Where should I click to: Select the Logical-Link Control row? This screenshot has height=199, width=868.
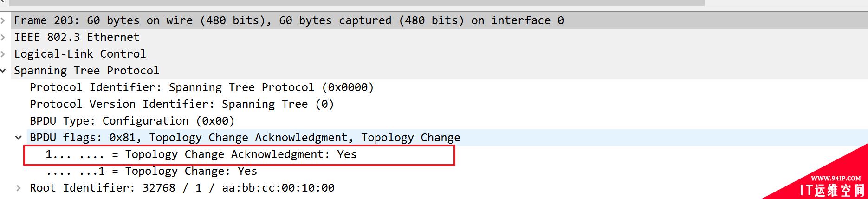click(434, 54)
